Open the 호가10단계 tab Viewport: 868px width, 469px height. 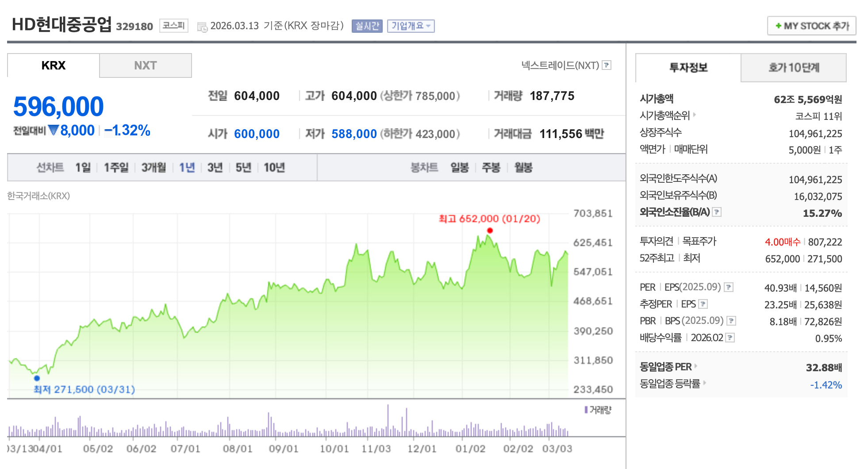(794, 68)
